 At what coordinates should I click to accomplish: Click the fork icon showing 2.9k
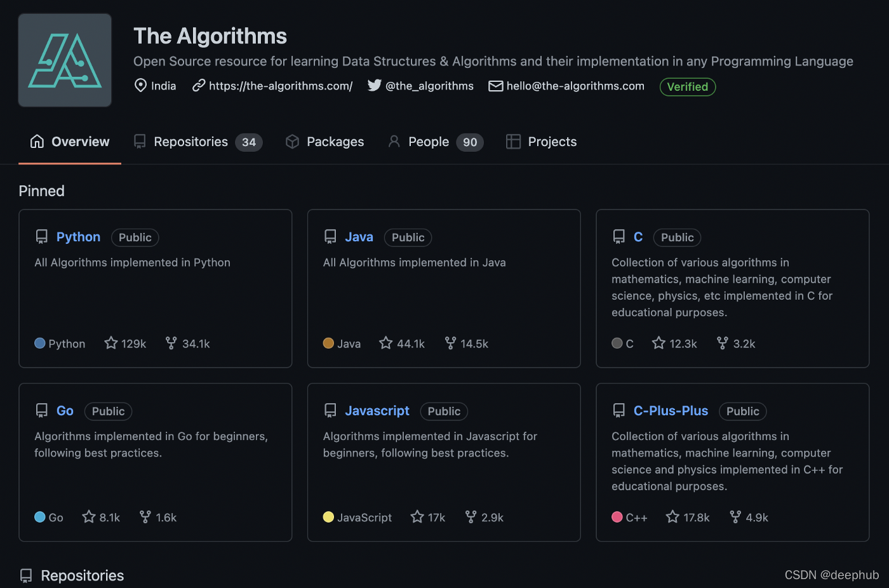471,517
